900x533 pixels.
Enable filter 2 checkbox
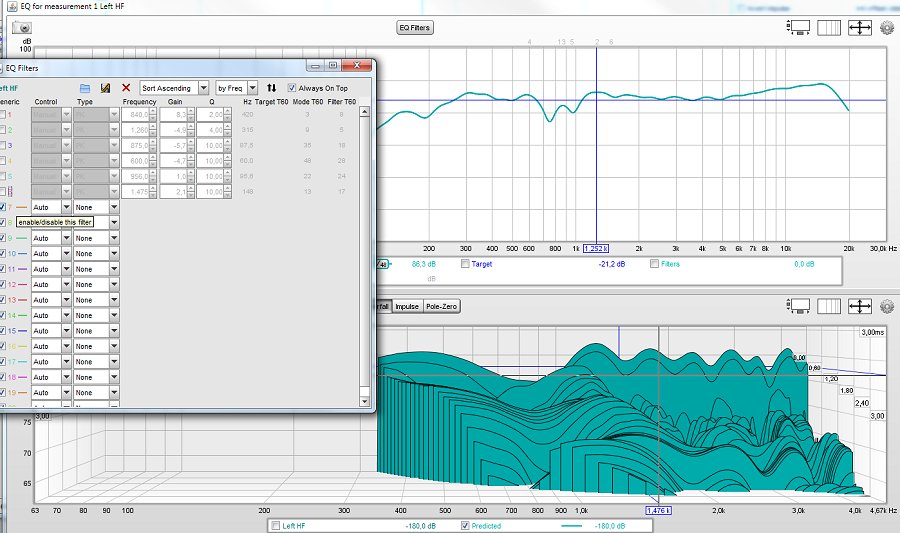pyautogui.click(x=2, y=130)
